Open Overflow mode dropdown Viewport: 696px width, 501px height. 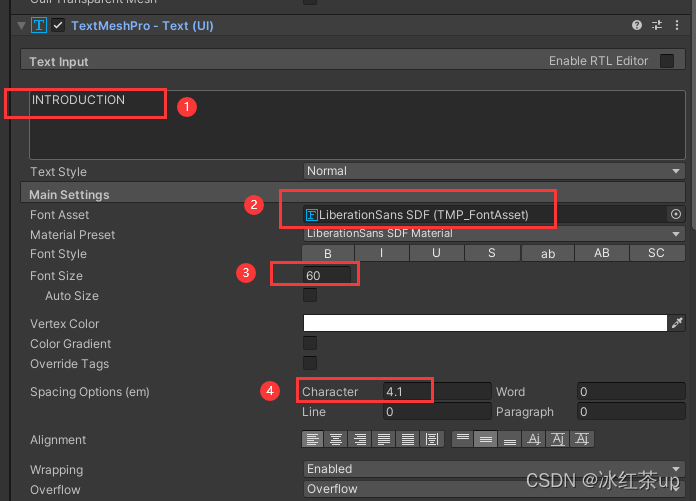click(494, 489)
